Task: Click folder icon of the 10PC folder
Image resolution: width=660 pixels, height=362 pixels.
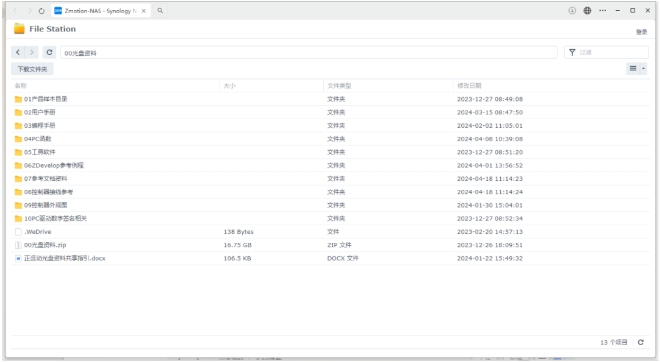Action: coord(18,218)
